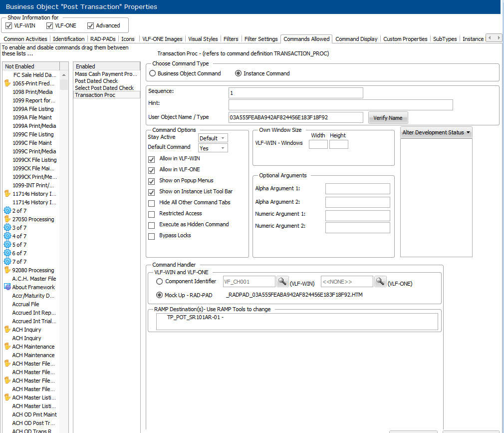Open Custom Properties tab
Screen dimensions: 504x433
405,39
